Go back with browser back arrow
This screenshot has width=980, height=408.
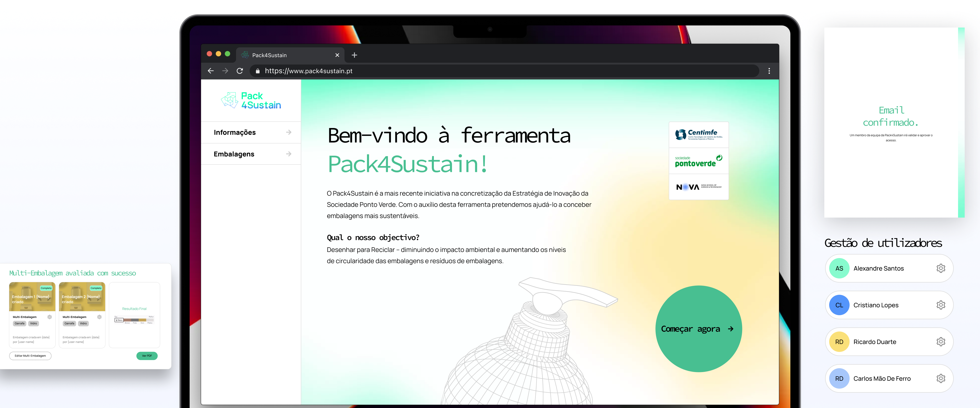coord(211,71)
